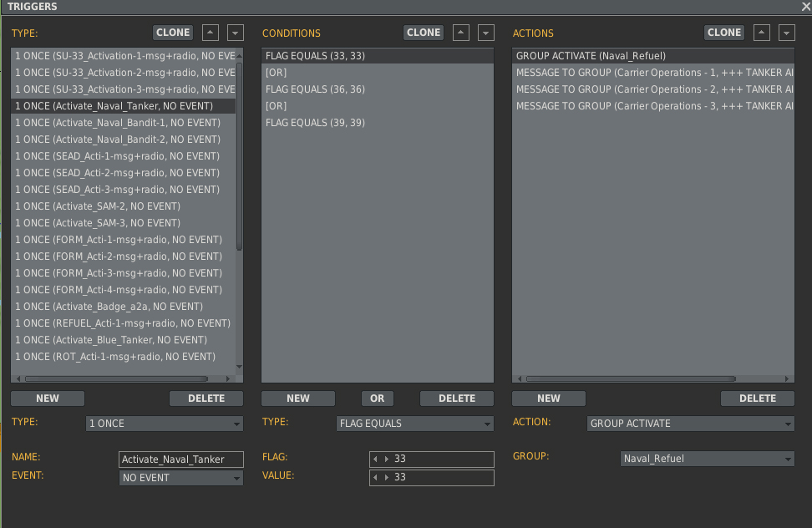Delete the selected action
This screenshot has height=528, width=812.
(758, 398)
